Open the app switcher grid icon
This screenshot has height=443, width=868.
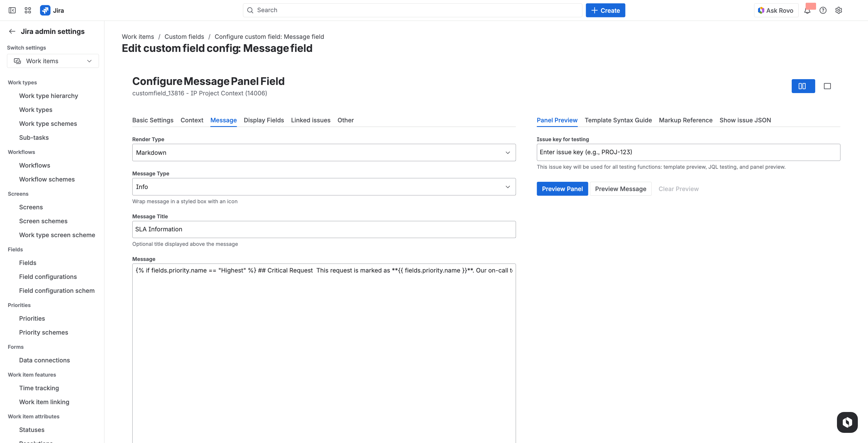pyautogui.click(x=28, y=10)
